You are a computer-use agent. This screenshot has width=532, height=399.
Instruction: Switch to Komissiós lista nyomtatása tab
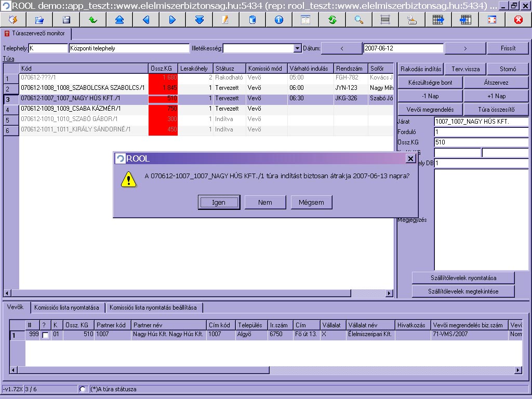[x=67, y=308]
